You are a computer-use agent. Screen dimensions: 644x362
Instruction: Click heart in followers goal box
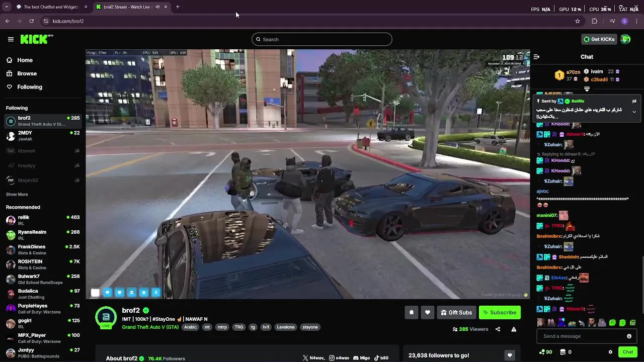pos(510,355)
